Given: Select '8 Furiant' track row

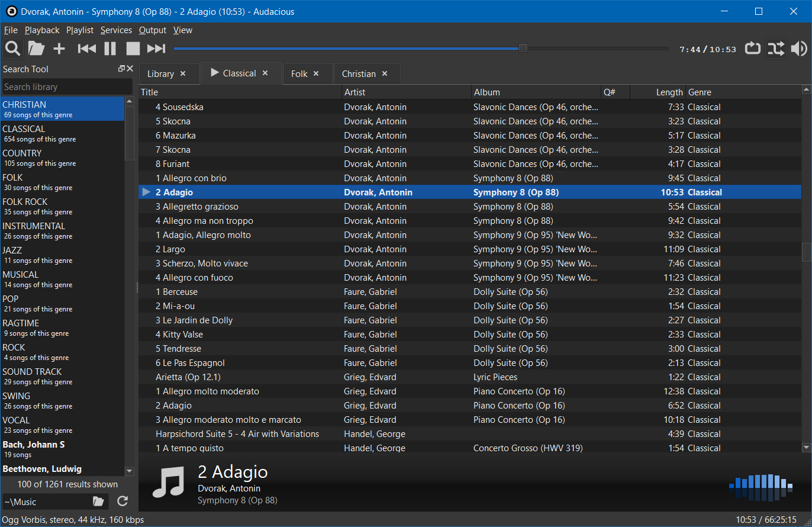Looking at the screenshot, I should click(x=470, y=164).
